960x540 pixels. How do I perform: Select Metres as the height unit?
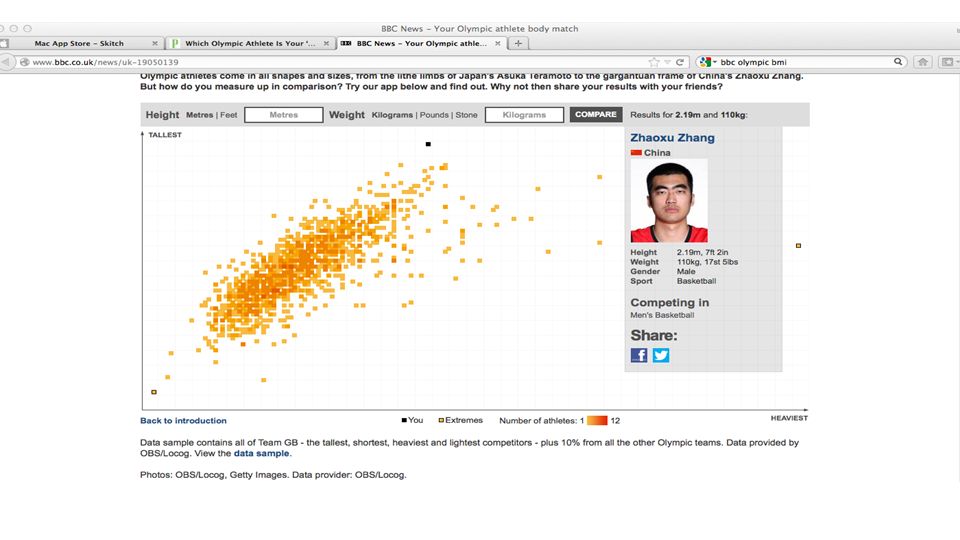200,115
